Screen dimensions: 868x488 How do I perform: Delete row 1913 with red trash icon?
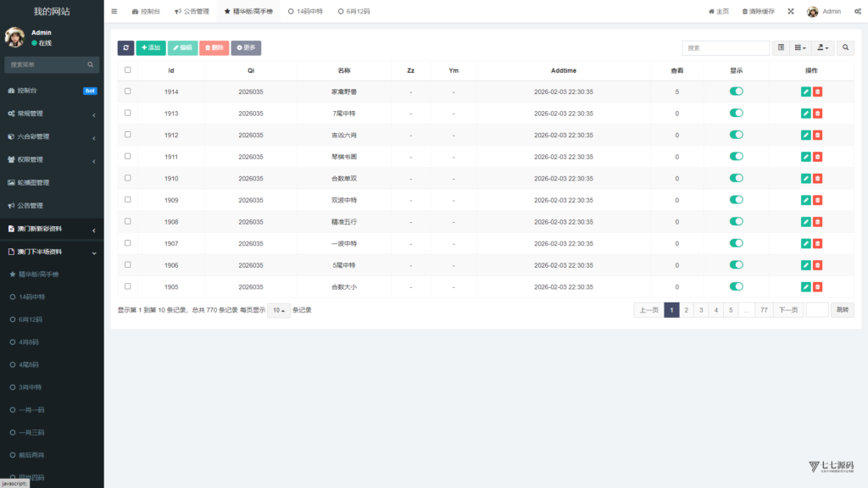[x=818, y=114]
